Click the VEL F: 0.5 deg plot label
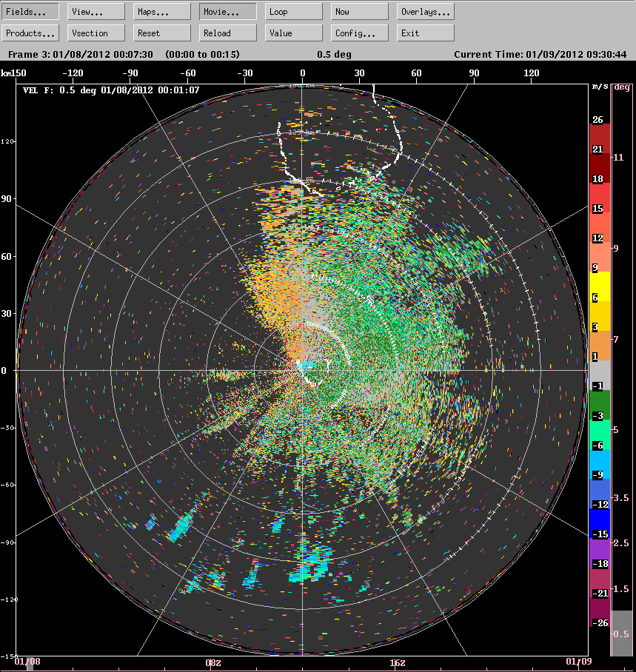 (111, 90)
